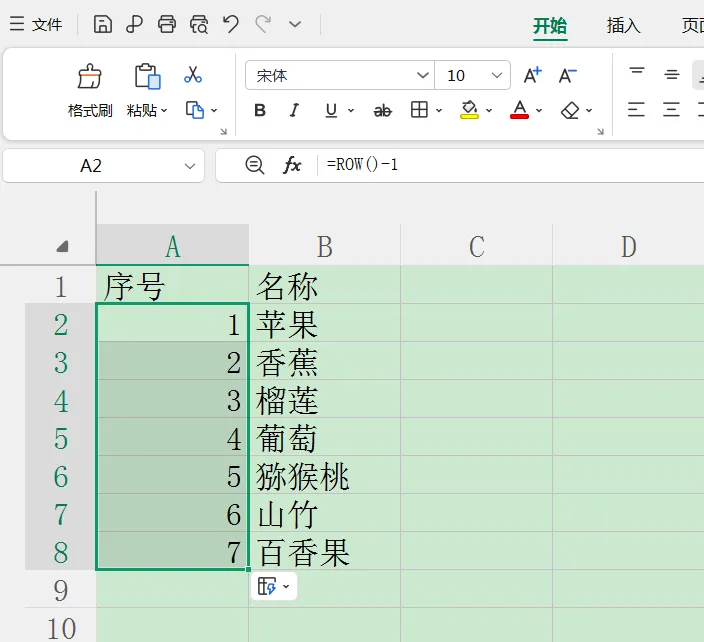704x642 pixels.
Task: Expand the fill color picker arrow
Action: click(489, 110)
